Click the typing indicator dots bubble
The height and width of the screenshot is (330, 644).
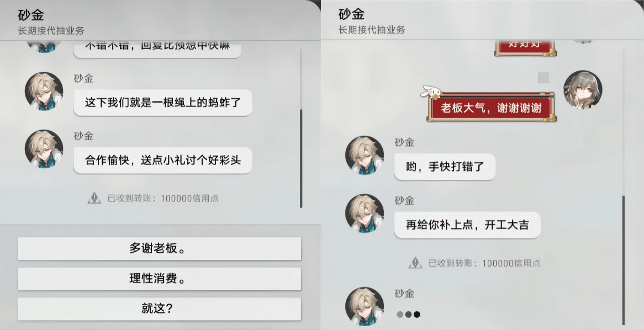click(409, 315)
